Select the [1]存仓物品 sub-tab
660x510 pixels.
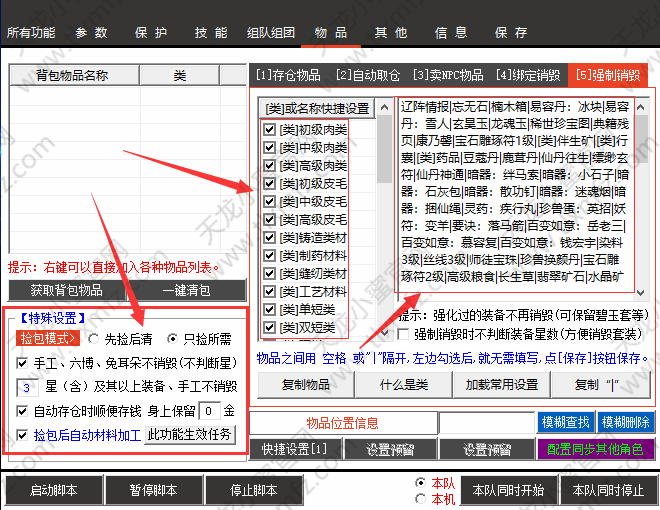pos(288,75)
